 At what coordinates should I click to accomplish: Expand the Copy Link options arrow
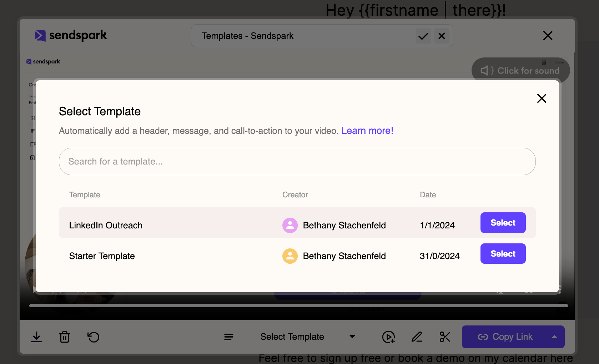coord(554,337)
